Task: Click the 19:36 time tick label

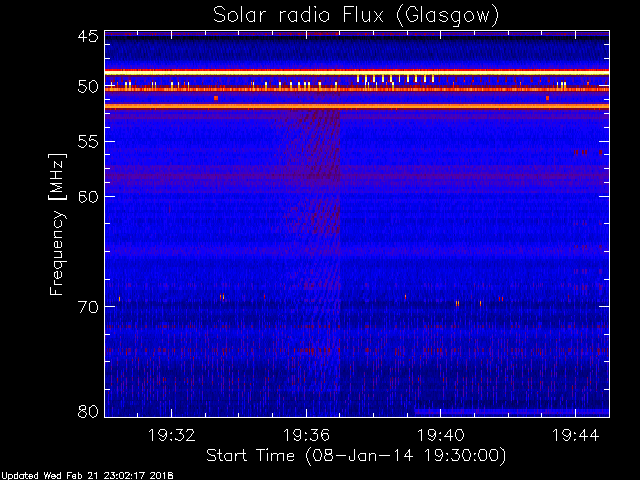Action: click(306, 435)
